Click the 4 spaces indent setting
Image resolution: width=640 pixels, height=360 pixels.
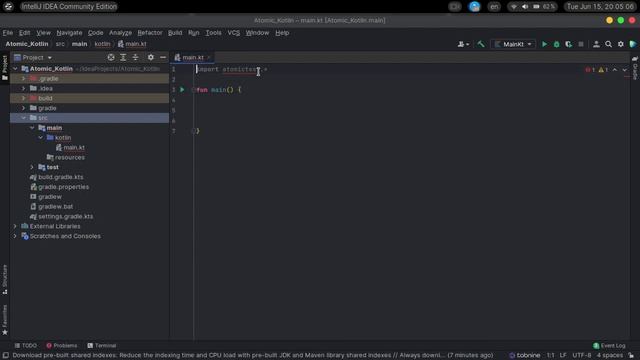[610, 356]
